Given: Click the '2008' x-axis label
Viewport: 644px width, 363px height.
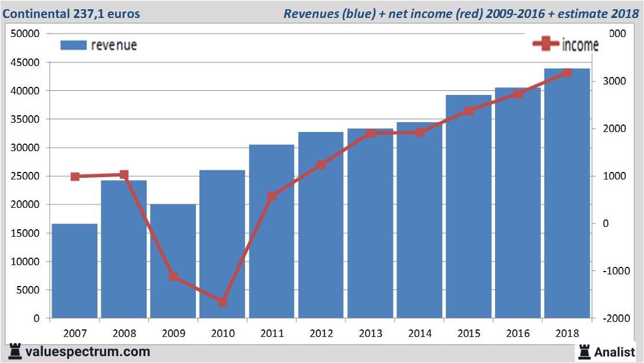Looking at the screenshot, I should click(125, 333).
